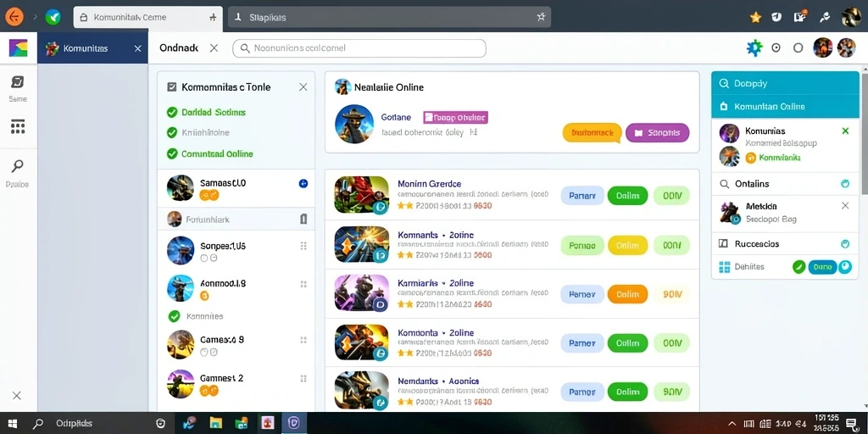Click the gold star icon in browser bar
Screen dimensions: 868x434
pos(755,17)
